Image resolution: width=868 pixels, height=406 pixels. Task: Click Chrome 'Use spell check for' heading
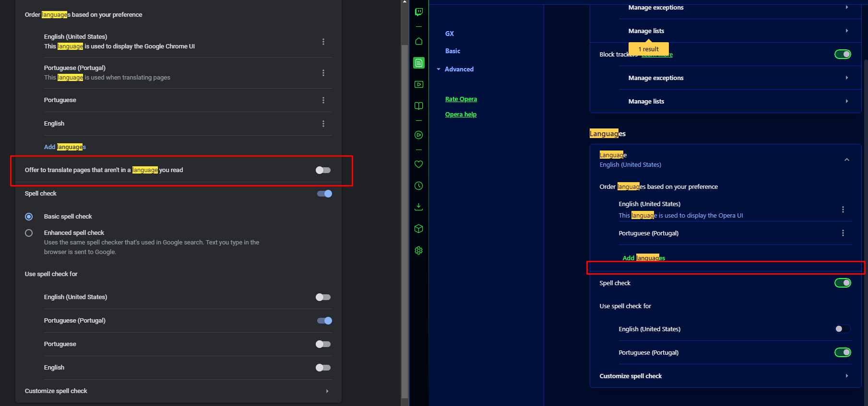pyautogui.click(x=51, y=274)
